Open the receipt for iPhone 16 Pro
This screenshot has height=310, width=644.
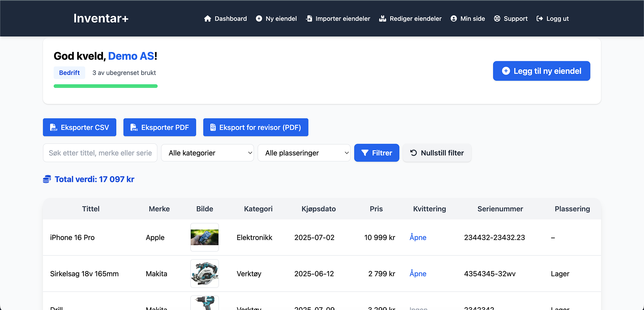(x=418, y=238)
